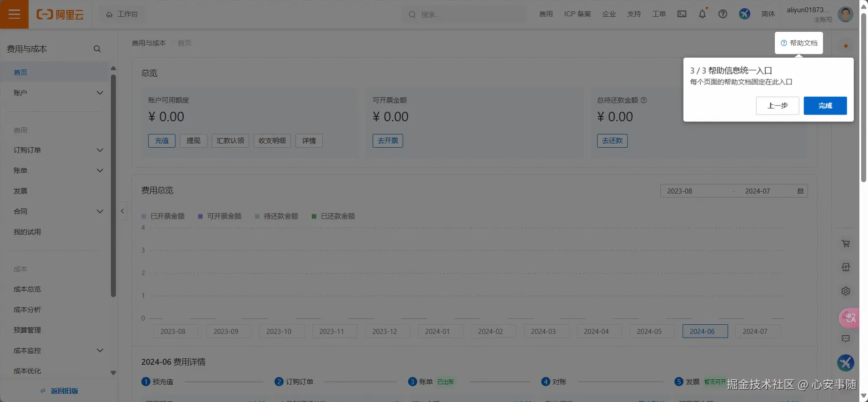Select the 2023-08 month marker
The image size is (868, 402).
175,331
